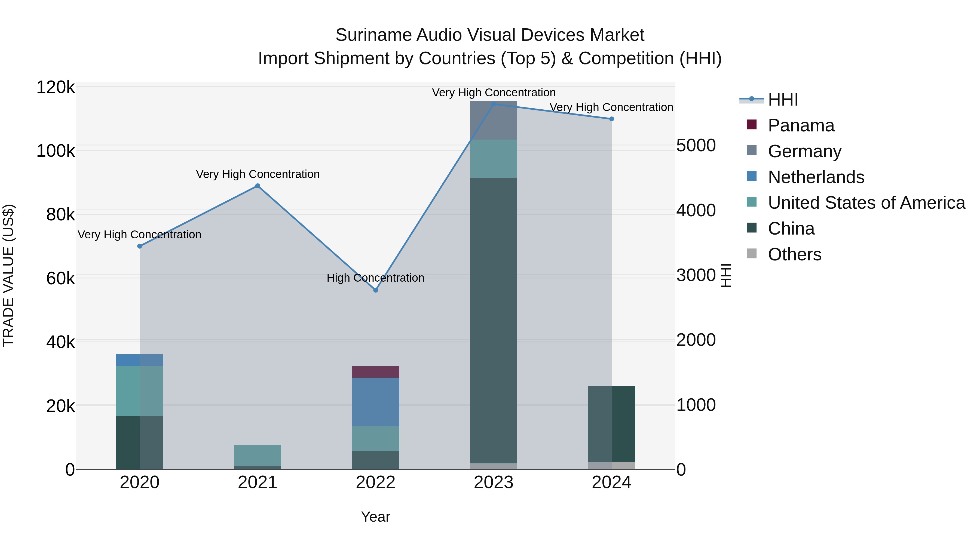Toggle Others series in the legend
The width and height of the screenshot is (980, 551).
[x=784, y=254]
